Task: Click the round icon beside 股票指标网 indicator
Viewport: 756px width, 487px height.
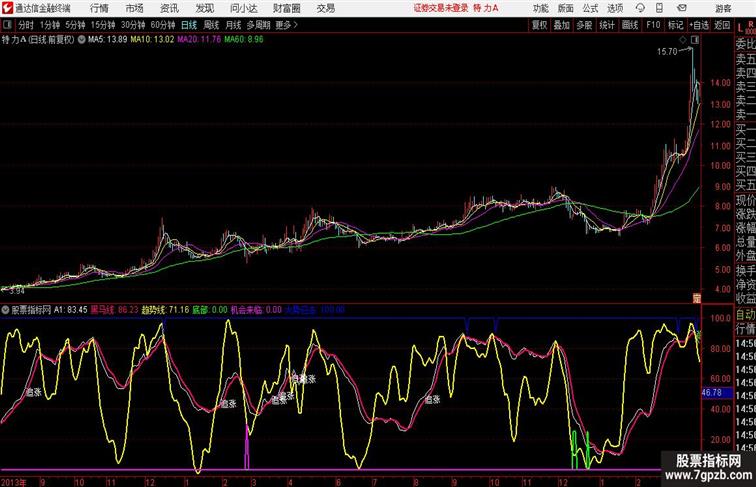Action: click(x=6, y=310)
